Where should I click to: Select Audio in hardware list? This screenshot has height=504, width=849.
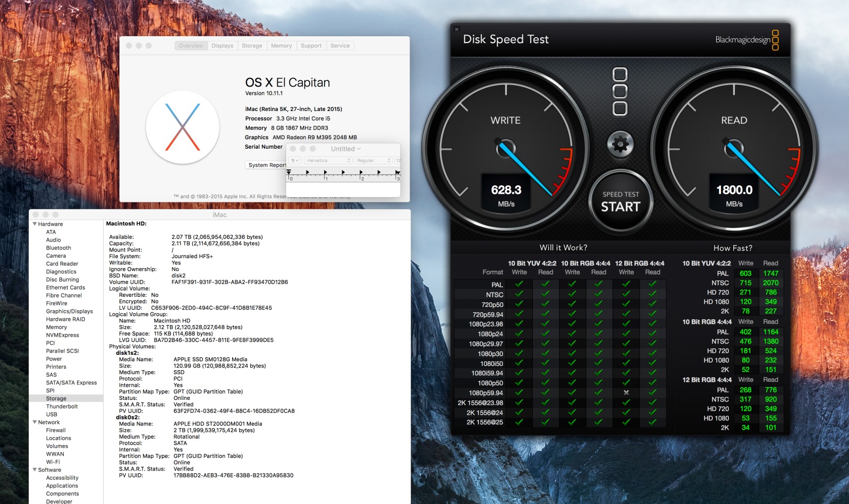click(x=53, y=240)
